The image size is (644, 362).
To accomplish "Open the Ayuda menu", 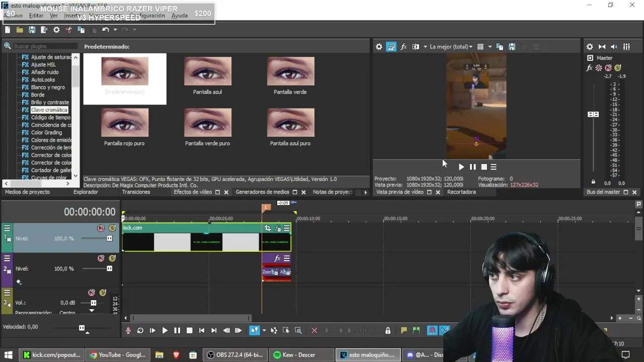I will click(x=180, y=16).
